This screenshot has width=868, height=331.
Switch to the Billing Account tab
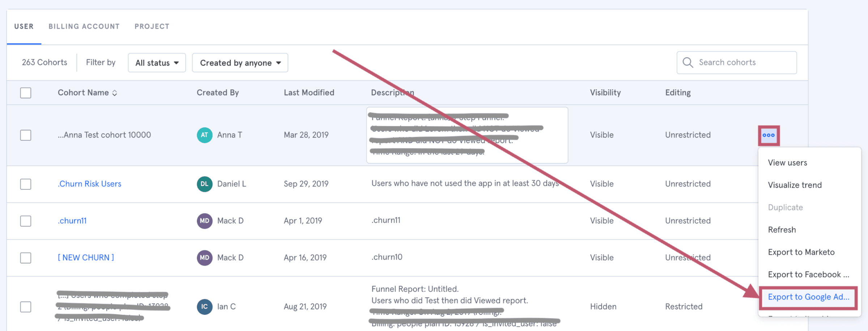(x=84, y=26)
